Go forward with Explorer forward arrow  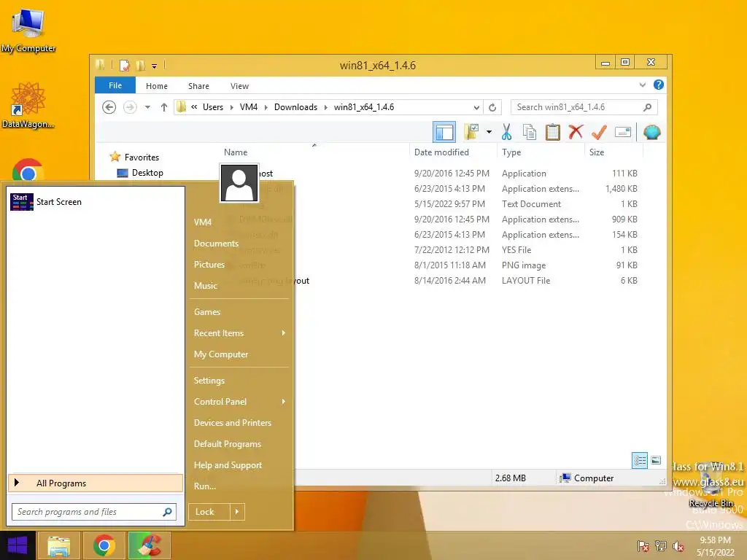coord(130,107)
